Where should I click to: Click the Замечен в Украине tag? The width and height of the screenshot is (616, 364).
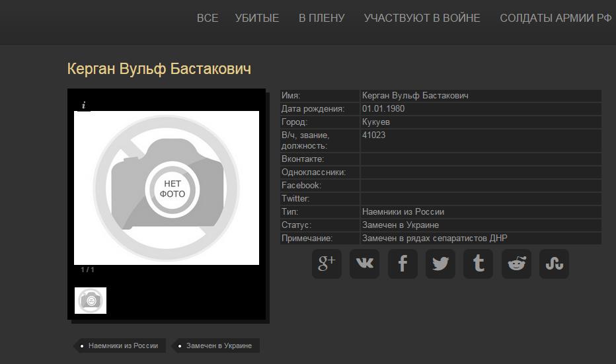[x=215, y=346]
